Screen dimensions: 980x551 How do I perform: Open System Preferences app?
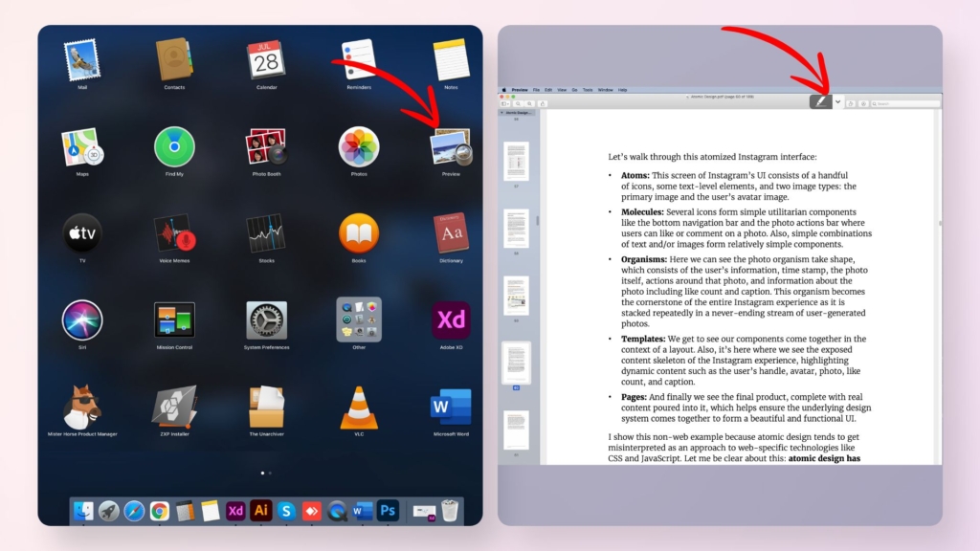point(266,320)
